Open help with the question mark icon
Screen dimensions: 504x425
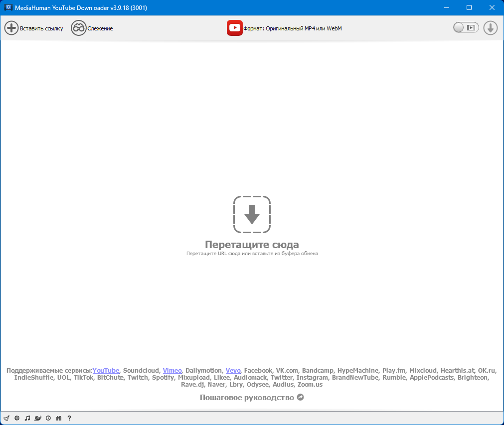(69, 418)
